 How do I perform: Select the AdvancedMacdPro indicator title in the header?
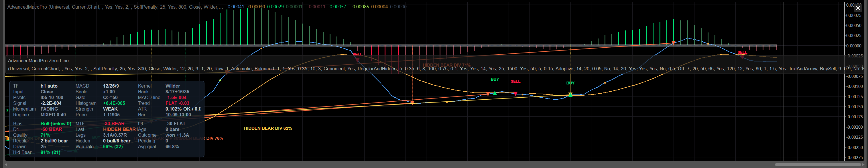[x=115, y=7]
